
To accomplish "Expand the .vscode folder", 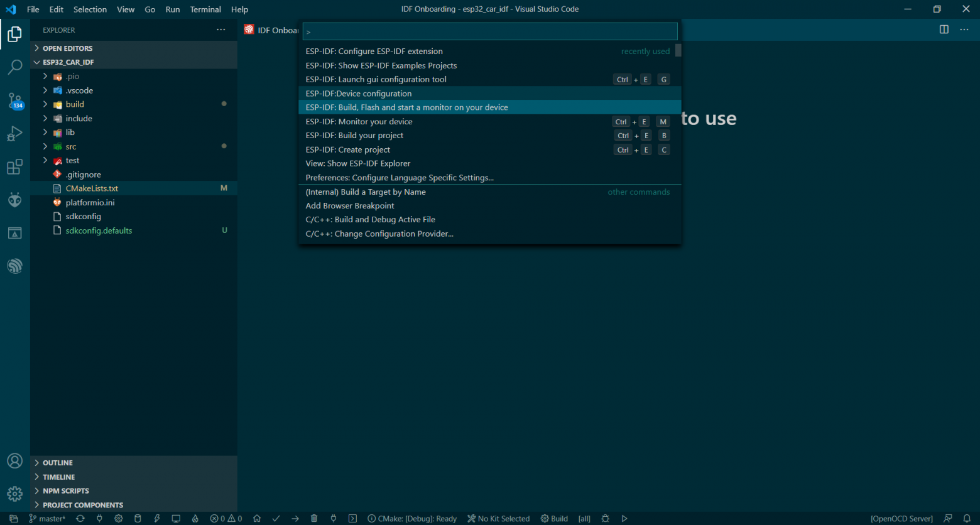I will [134, 90].
